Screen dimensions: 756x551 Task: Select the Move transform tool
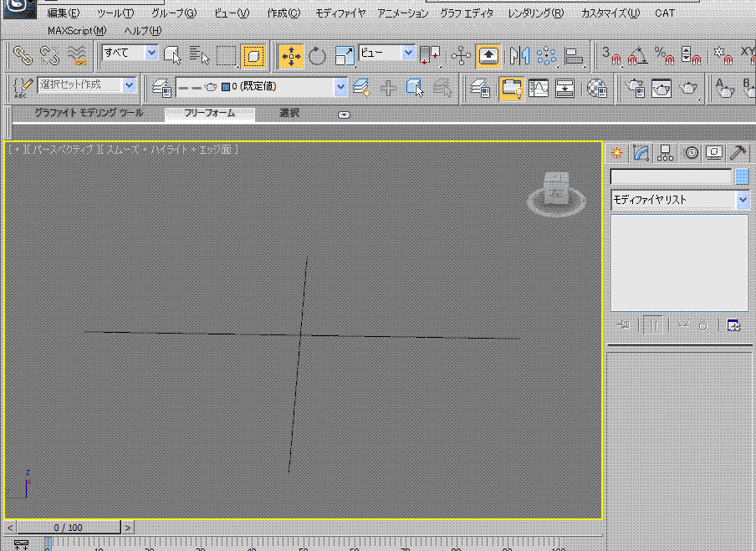click(291, 56)
